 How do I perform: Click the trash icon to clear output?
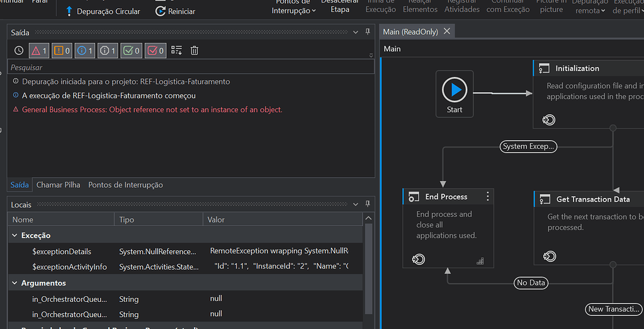point(195,50)
